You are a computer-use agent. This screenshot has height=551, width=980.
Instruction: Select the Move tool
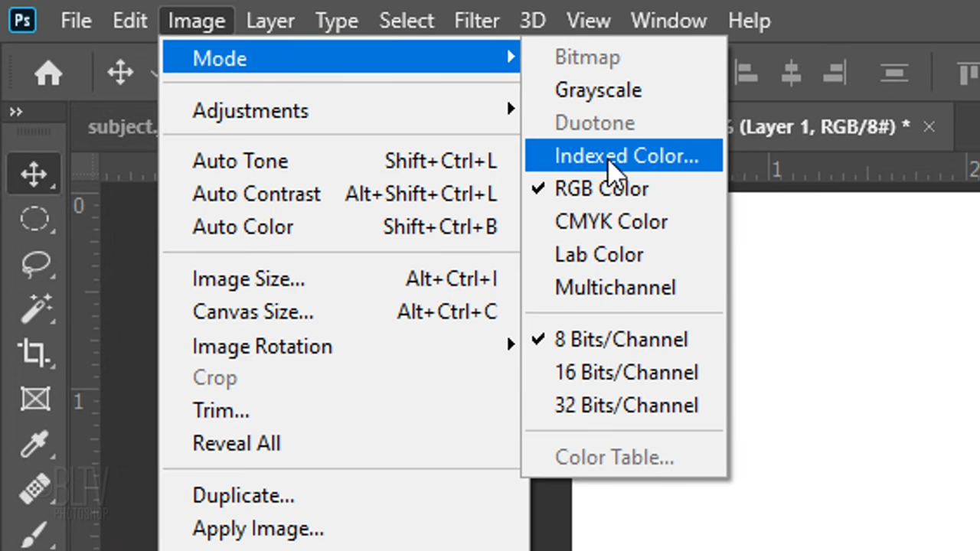[x=34, y=174]
